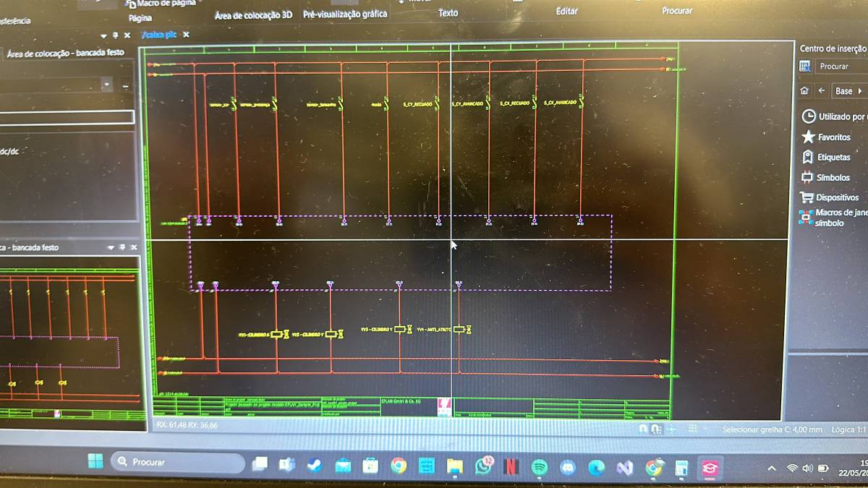868x488 pixels.
Task: Click the search filter icon beside Procurar
Action: coord(805,67)
